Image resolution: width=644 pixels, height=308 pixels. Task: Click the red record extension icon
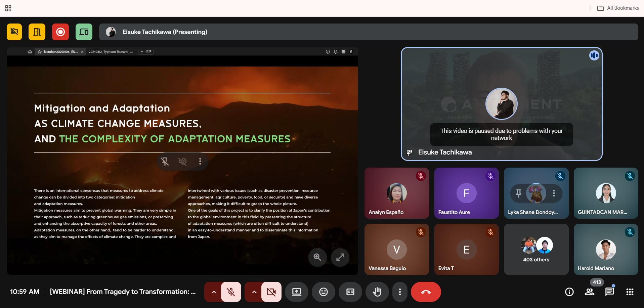pyautogui.click(x=60, y=32)
